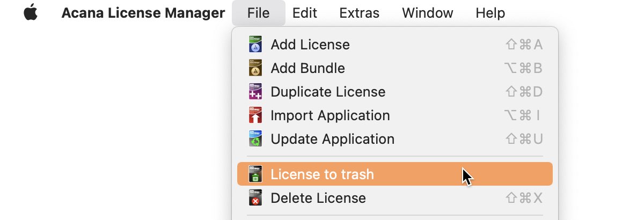This screenshot has height=220, width=644.
Task: Open the Help menu
Action: 490,13
